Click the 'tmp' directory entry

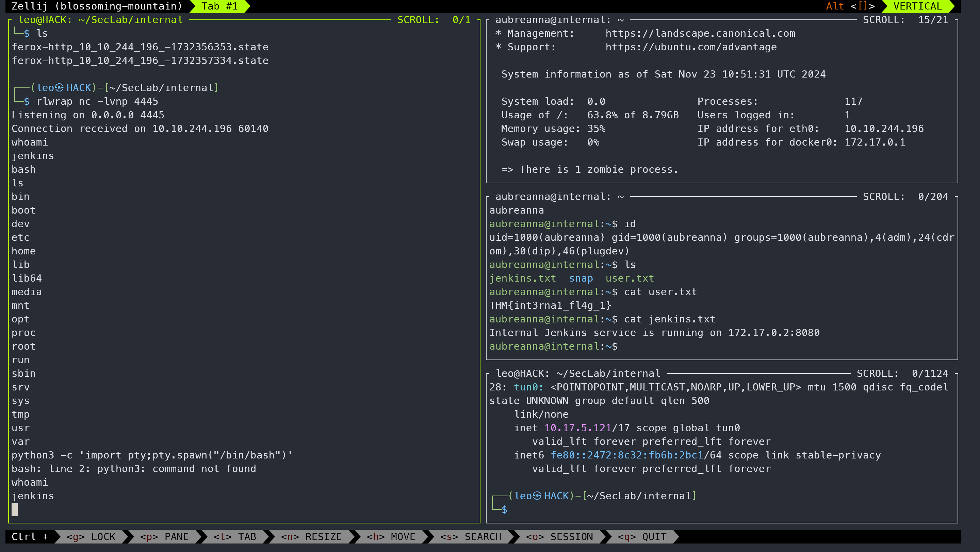pyautogui.click(x=20, y=414)
